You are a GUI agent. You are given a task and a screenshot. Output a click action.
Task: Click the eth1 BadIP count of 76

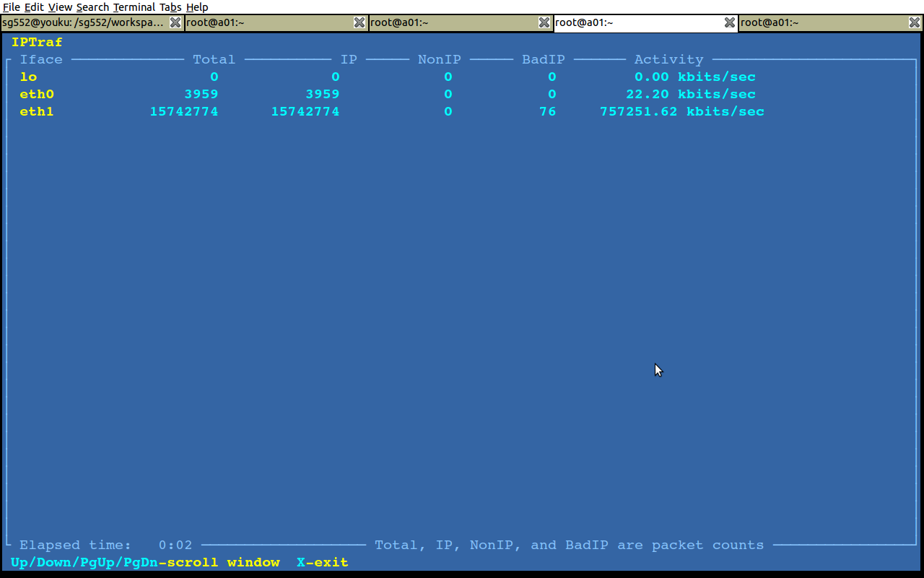point(547,111)
